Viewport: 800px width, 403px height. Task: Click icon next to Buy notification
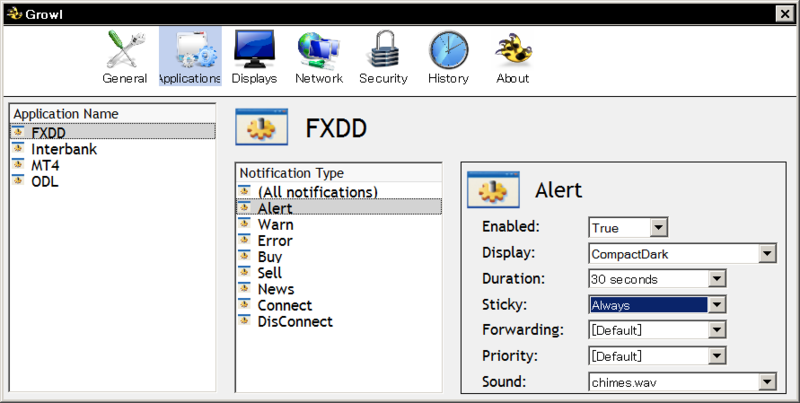pyautogui.click(x=244, y=256)
